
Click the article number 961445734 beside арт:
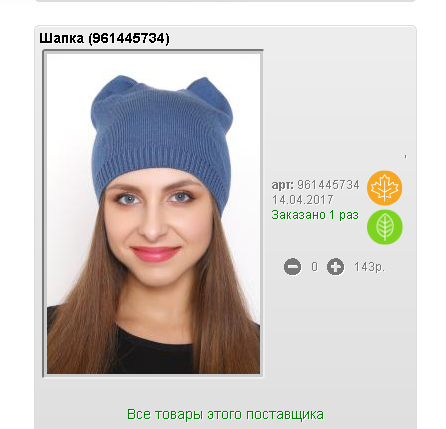pos(328,185)
